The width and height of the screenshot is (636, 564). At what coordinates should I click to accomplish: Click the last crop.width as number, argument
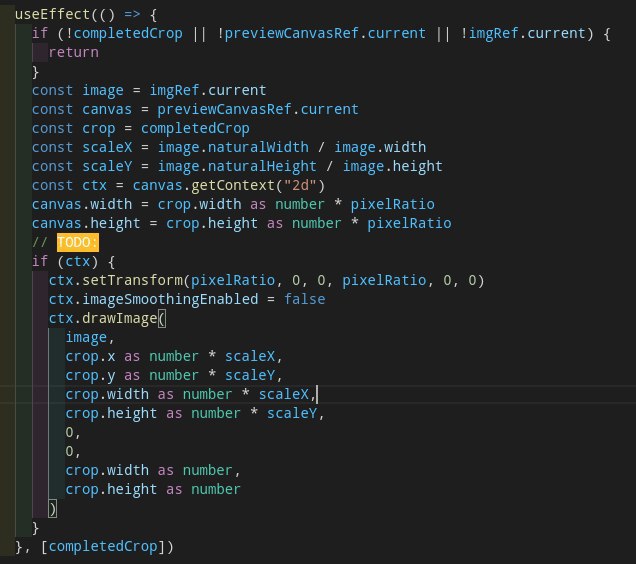(153, 471)
